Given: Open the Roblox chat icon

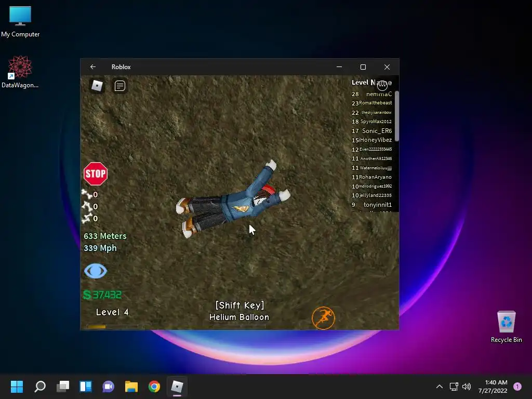Looking at the screenshot, I should 120,86.
